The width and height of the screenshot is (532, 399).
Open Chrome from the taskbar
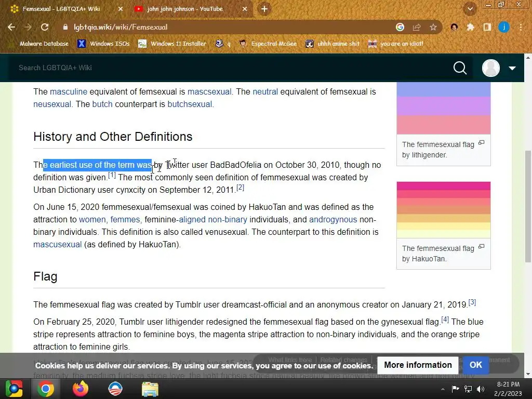pyautogui.click(x=46, y=389)
